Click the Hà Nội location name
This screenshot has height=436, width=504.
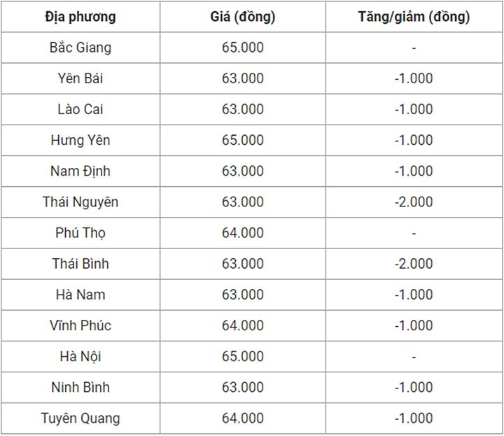[x=80, y=356]
